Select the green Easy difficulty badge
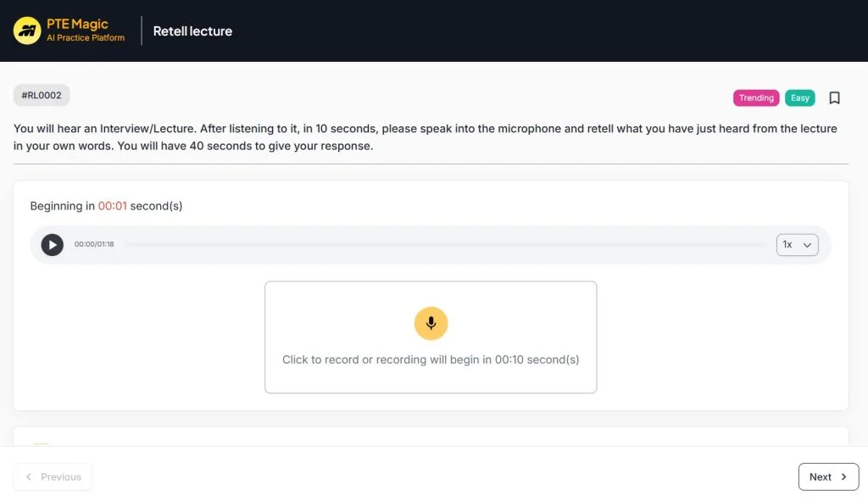This screenshot has width=868, height=501. click(x=799, y=98)
